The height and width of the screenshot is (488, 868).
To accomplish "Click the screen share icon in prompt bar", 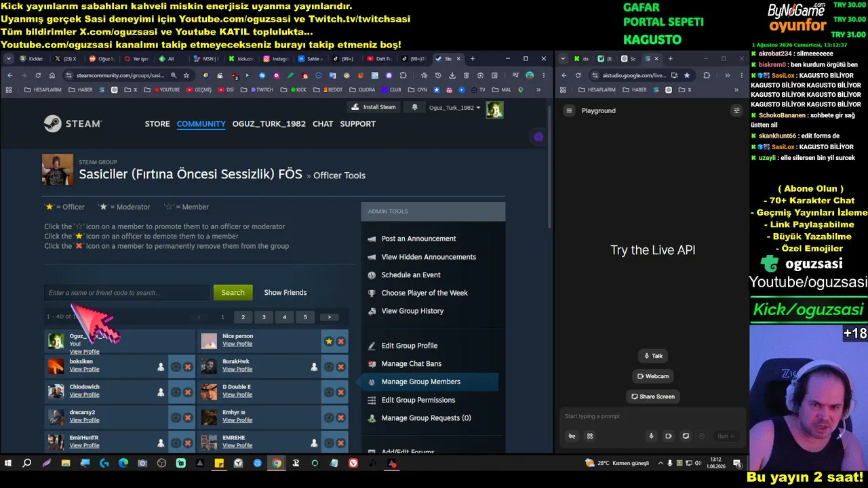I will 686,436.
